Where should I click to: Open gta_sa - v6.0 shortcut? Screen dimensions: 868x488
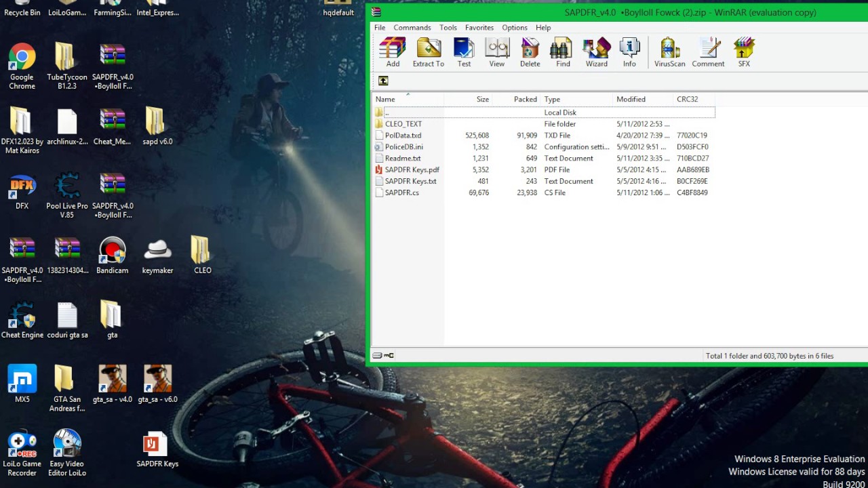coord(157,384)
